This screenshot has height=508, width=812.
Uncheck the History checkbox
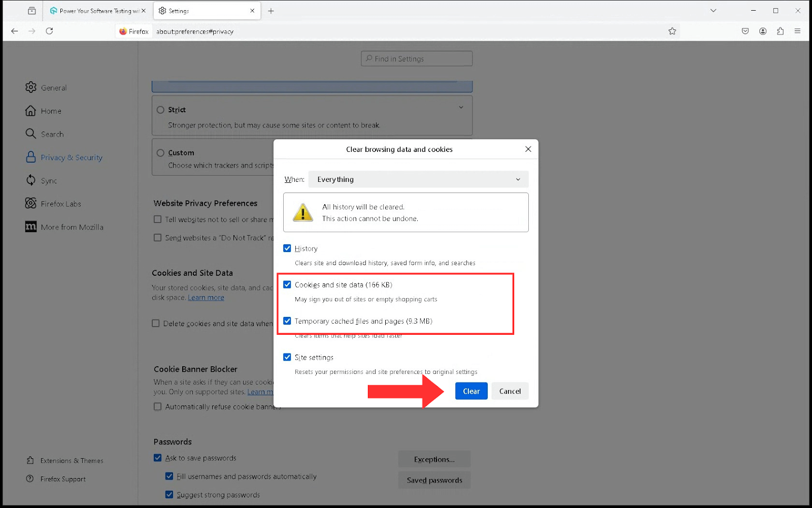(287, 248)
